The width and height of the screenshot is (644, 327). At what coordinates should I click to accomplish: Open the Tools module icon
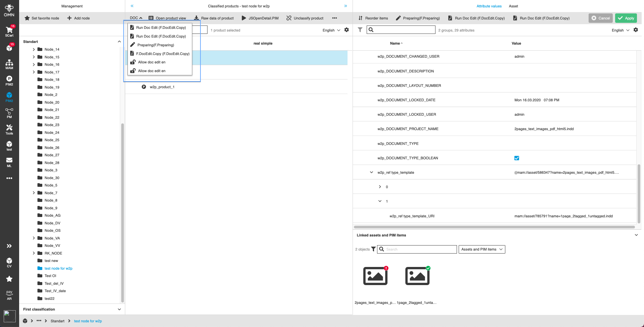(9, 129)
